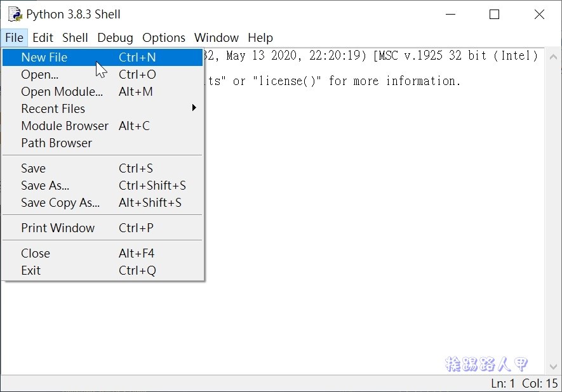Maximize the Python Shell window
The image size is (562, 392).
[x=494, y=15]
